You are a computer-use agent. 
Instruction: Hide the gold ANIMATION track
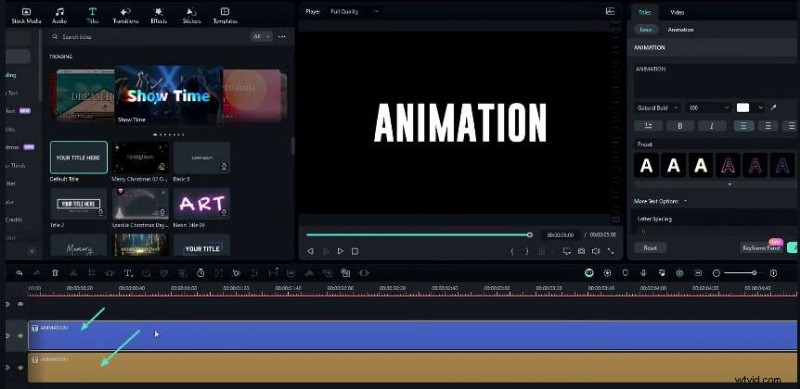point(20,367)
